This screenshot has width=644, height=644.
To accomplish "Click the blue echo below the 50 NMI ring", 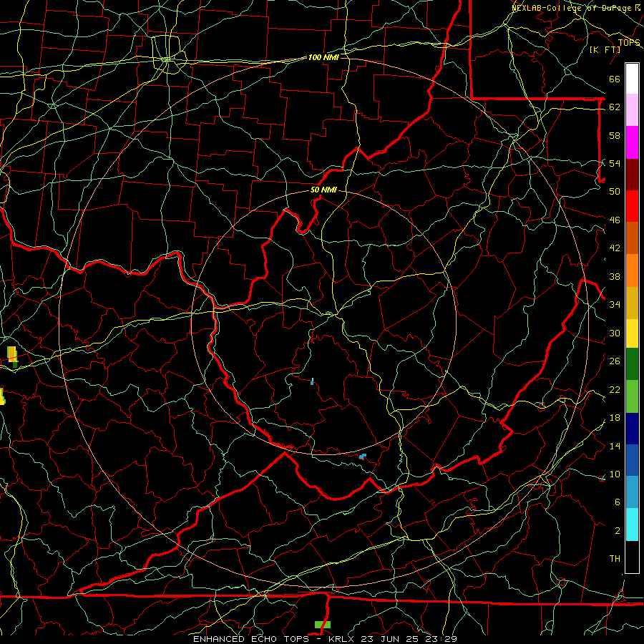I will point(362,457).
